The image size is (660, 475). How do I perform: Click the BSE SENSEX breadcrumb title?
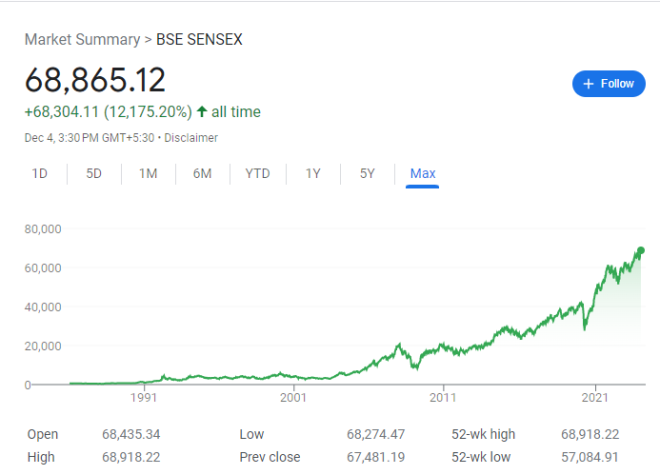click(x=200, y=40)
